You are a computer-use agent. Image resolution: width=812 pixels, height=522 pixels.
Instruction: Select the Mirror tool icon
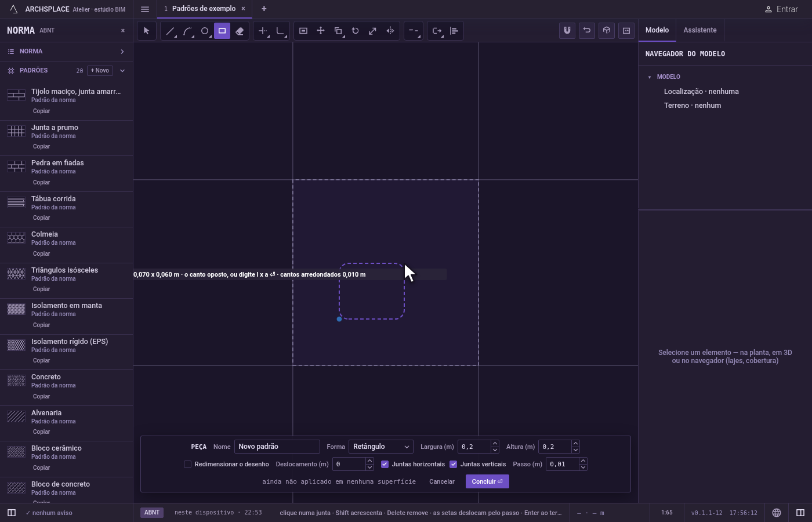click(x=390, y=31)
